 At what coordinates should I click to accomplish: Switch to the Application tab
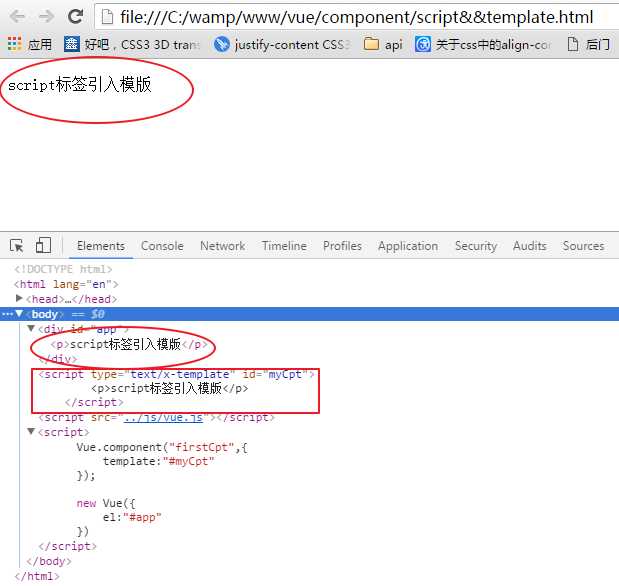[408, 246]
